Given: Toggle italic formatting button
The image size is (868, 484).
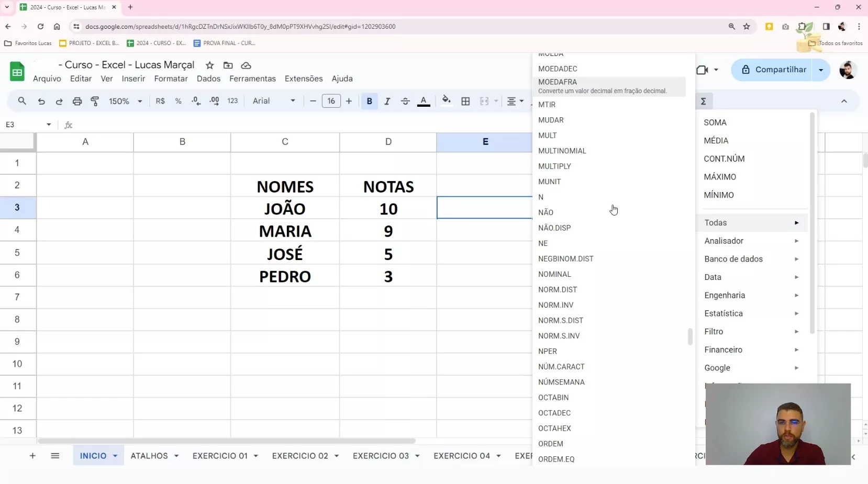Looking at the screenshot, I should pos(387,101).
